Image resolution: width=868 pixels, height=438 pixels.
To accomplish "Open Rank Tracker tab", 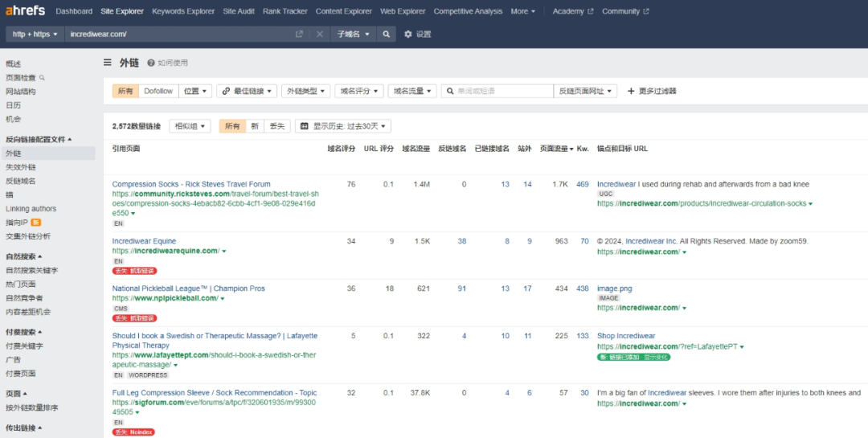I will 285,11.
